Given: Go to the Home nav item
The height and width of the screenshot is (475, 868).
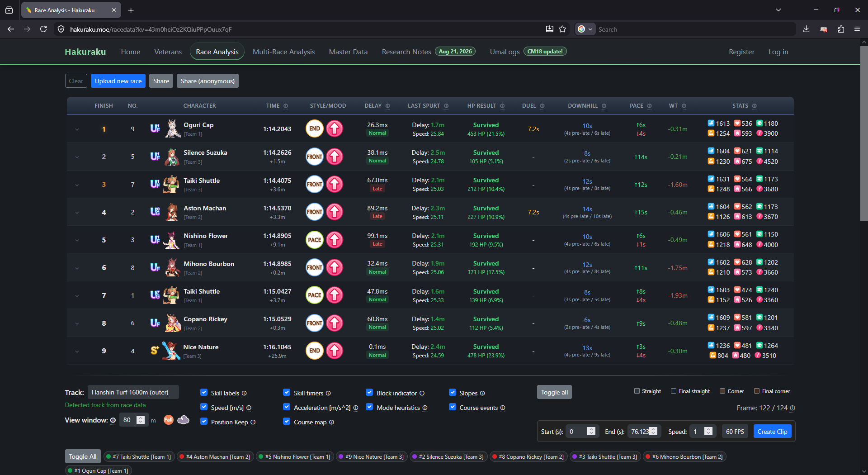Looking at the screenshot, I should pyautogui.click(x=131, y=52).
